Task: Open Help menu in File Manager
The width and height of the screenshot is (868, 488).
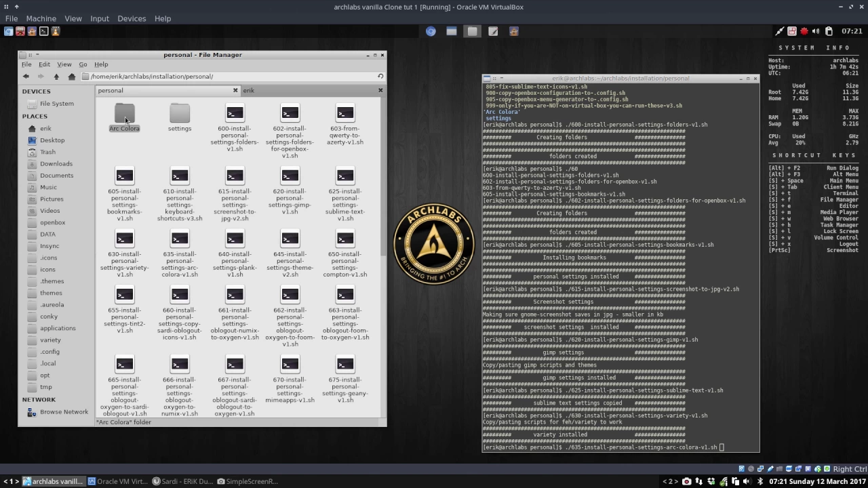Action: click(101, 64)
